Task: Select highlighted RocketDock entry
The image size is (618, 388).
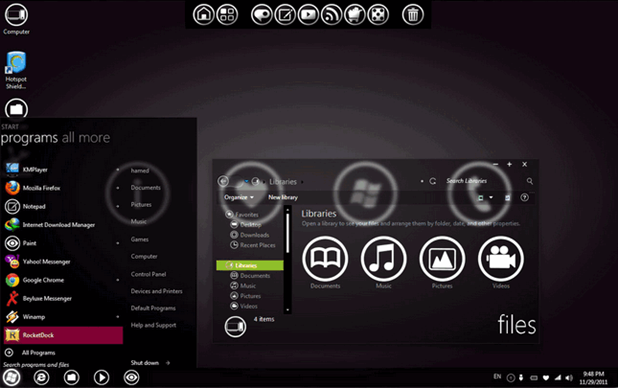Action: (x=63, y=335)
